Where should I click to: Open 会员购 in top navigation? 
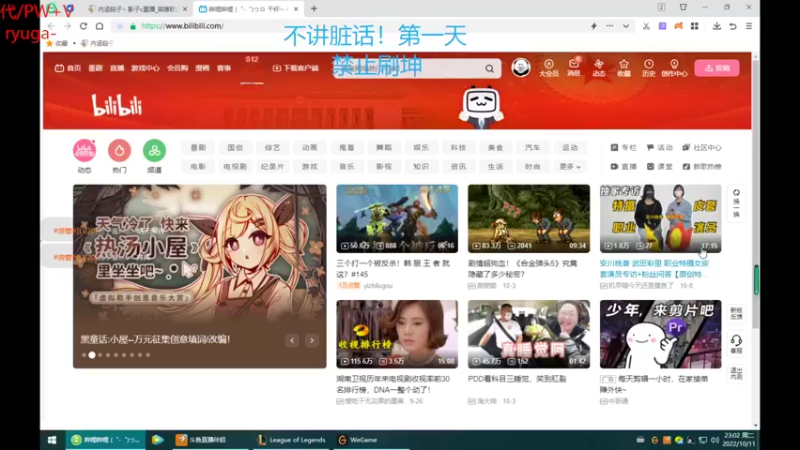(x=178, y=68)
